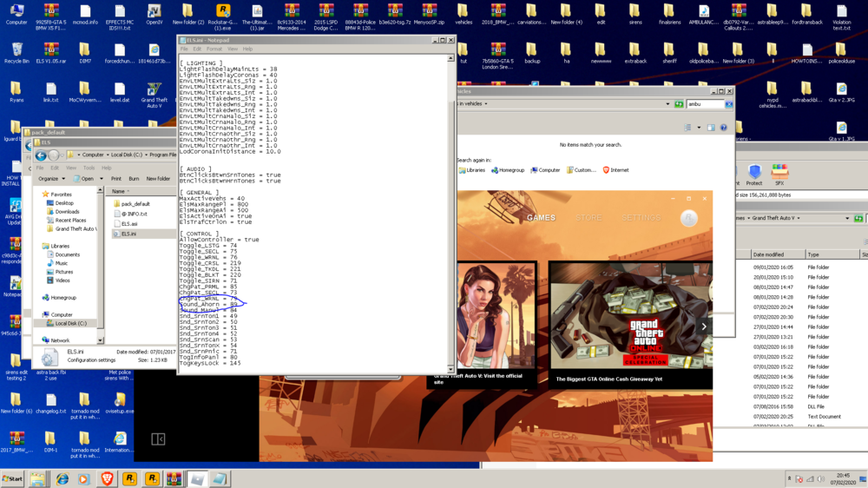Viewport: 868px width, 488px height.
Task: Click the Print button in ELS explorer
Action: coord(115,179)
